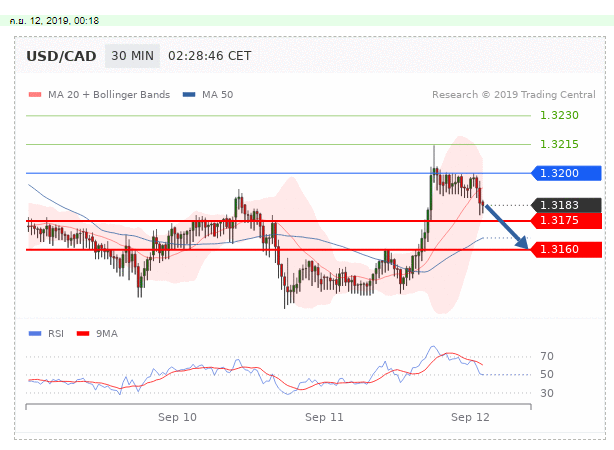Viewport: 614px width, 450px height.
Task: Click the Sep 12 date axis label
Action: [x=470, y=417]
